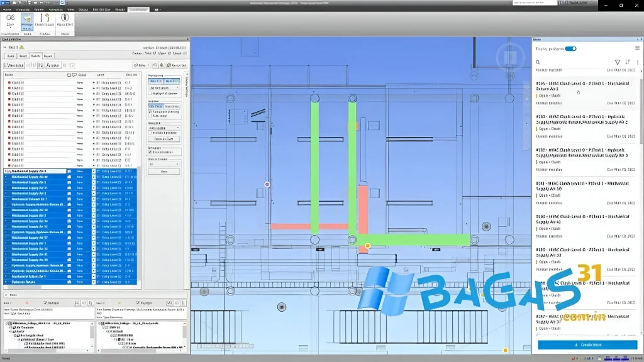644x362 pixels.
Task: Click the New Group button
Action: 14,65
